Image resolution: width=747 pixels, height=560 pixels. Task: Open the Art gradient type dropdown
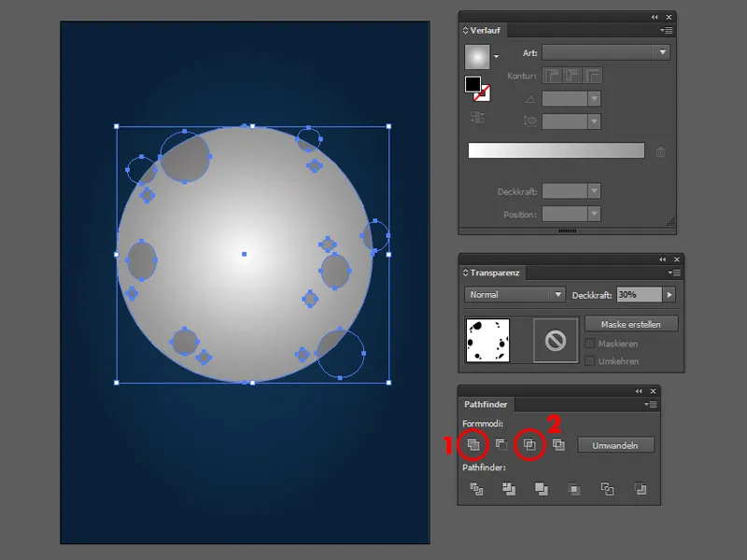pyautogui.click(x=605, y=52)
